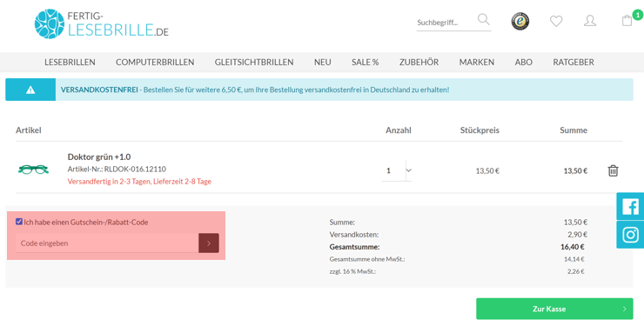Click the Gesamtsumme value 16,40 €
The width and height of the screenshot is (644, 326).
(x=572, y=247)
